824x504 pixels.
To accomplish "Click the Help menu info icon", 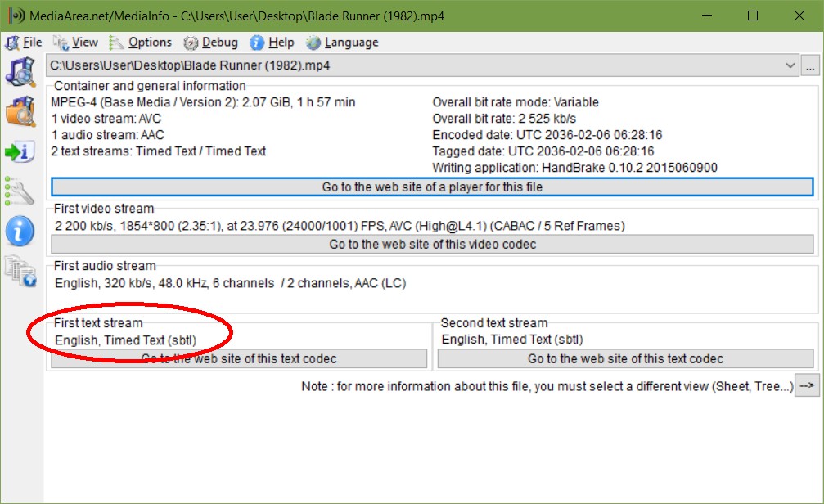I will [x=257, y=43].
